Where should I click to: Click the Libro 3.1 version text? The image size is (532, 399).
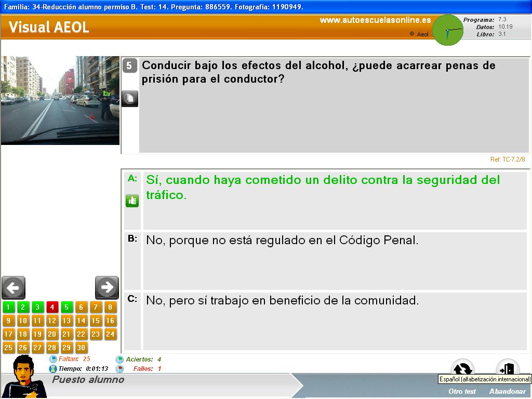[491, 34]
